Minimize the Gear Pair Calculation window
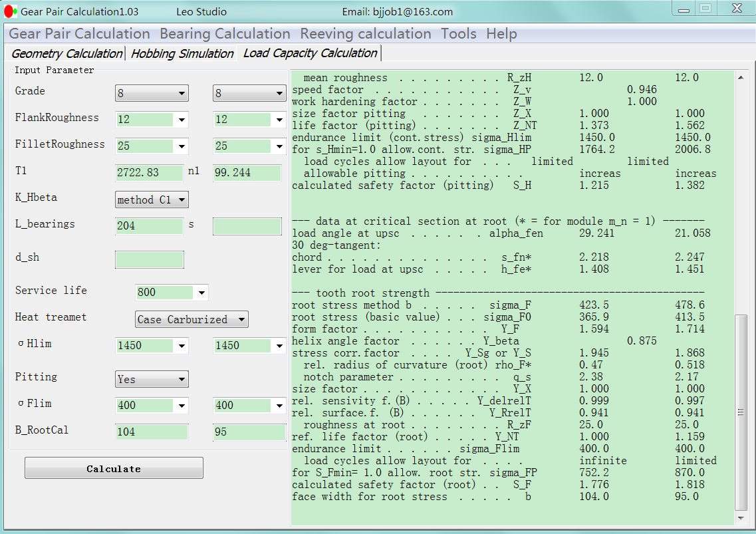Screen dimensions: 756x534 [x=684, y=9]
